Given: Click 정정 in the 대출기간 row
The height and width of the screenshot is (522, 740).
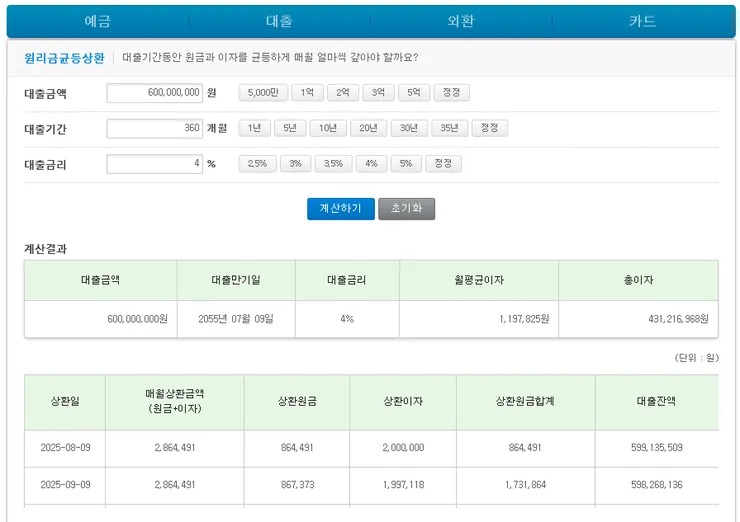Looking at the screenshot, I should (x=490, y=128).
